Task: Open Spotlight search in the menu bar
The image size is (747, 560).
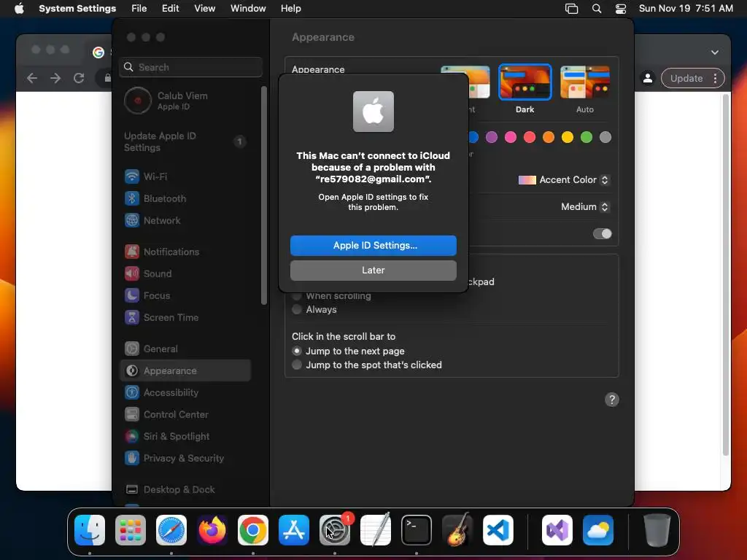Action: pyautogui.click(x=597, y=9)
